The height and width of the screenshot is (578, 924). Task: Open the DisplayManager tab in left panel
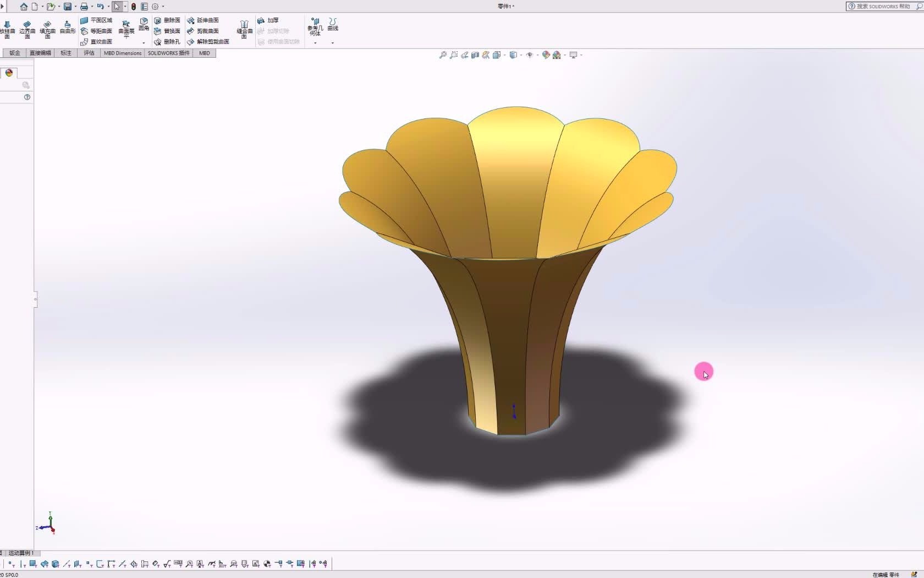click(x=9, y=73)
